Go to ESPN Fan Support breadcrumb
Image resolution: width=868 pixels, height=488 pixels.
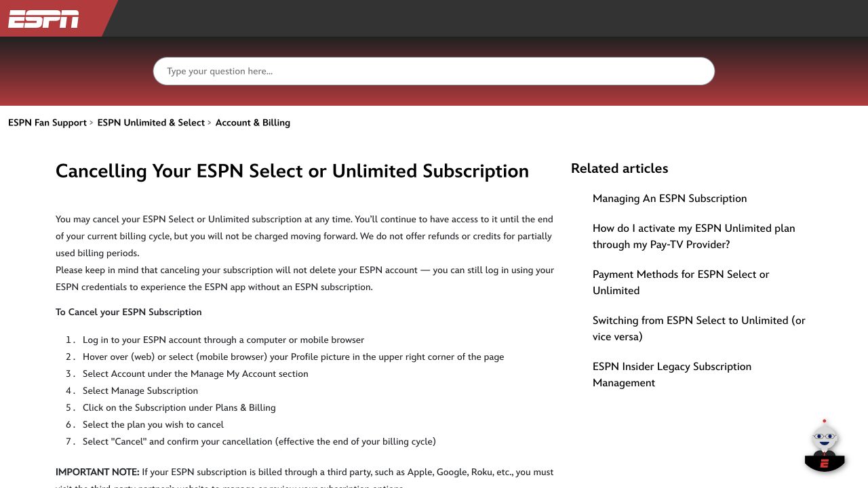point(47,123)
